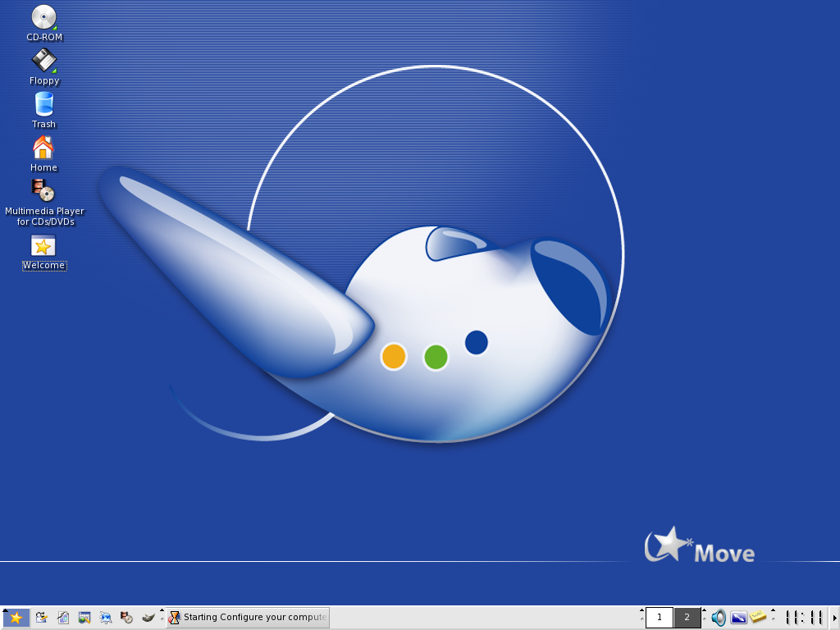Switch to virtual desktop 2
The image size is (840, 630).
[x=687, y=617]
